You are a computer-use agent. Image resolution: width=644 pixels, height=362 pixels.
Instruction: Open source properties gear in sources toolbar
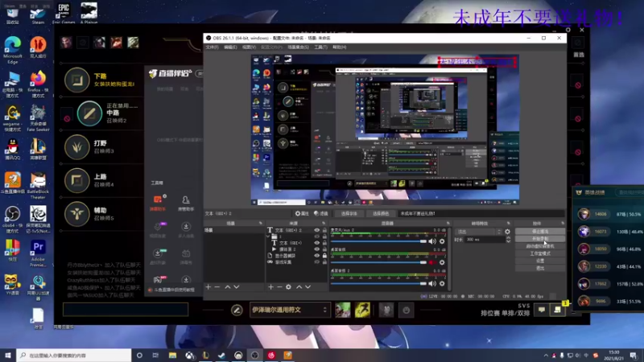[x=288, y=287]
